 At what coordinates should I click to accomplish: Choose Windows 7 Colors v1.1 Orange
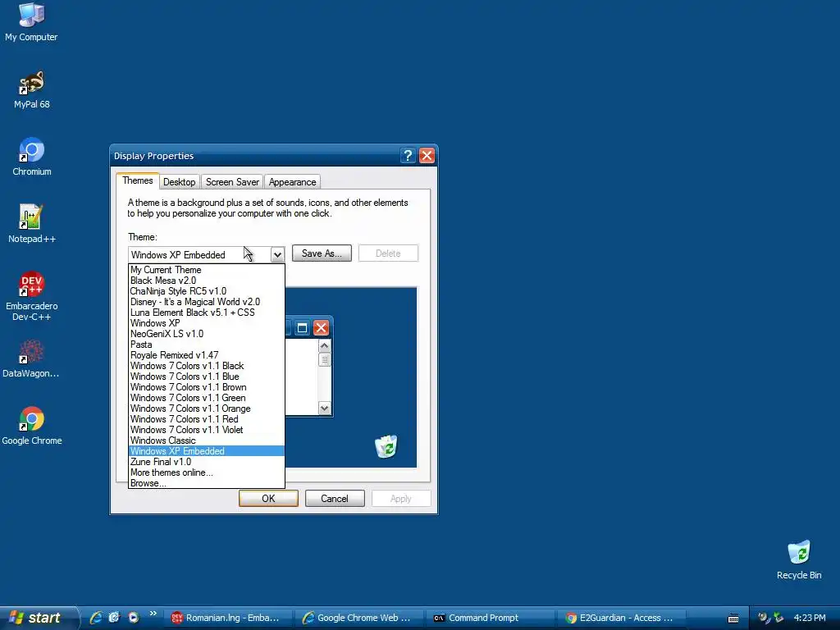pos(206,409)
